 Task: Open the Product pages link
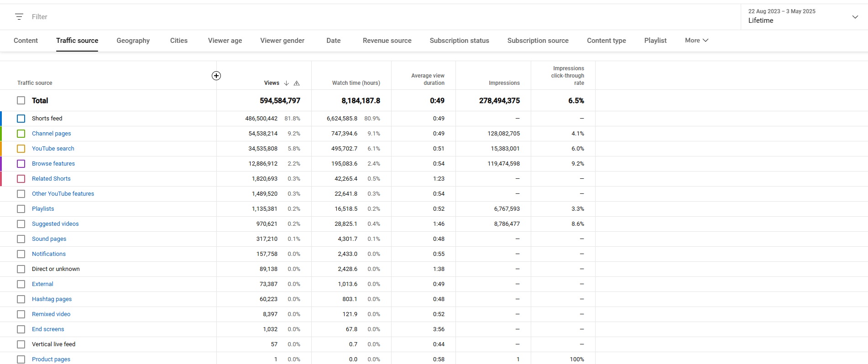[x=51, y=359]
